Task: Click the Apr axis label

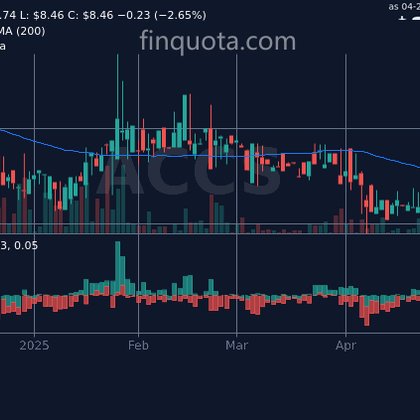Action: pyautogui.click(x=346, y=346)
